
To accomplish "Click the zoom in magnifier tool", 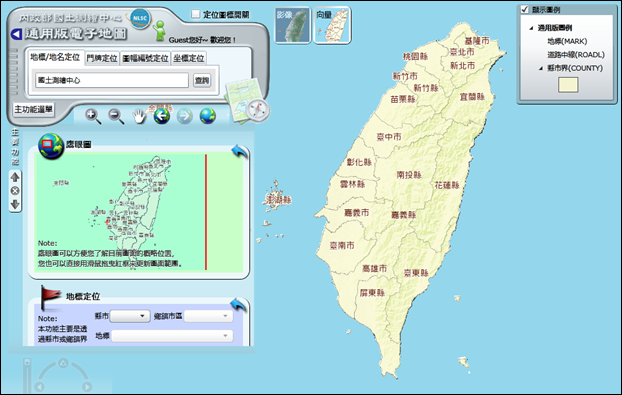I will [93, 116].
